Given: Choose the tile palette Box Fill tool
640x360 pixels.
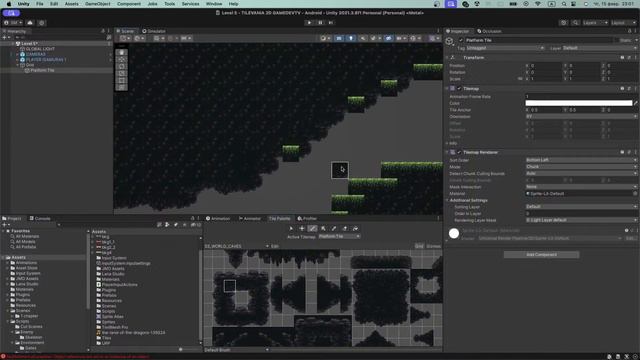Looking at the screenshot, I should [323, 229].
